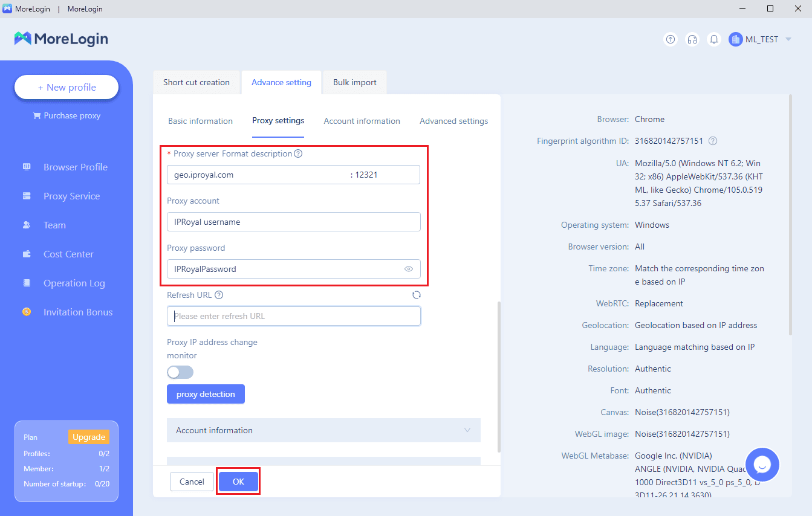Open Invitation Bonus in sidebar
The height and width of the screenshot is (516, 812).
[78, 312]
